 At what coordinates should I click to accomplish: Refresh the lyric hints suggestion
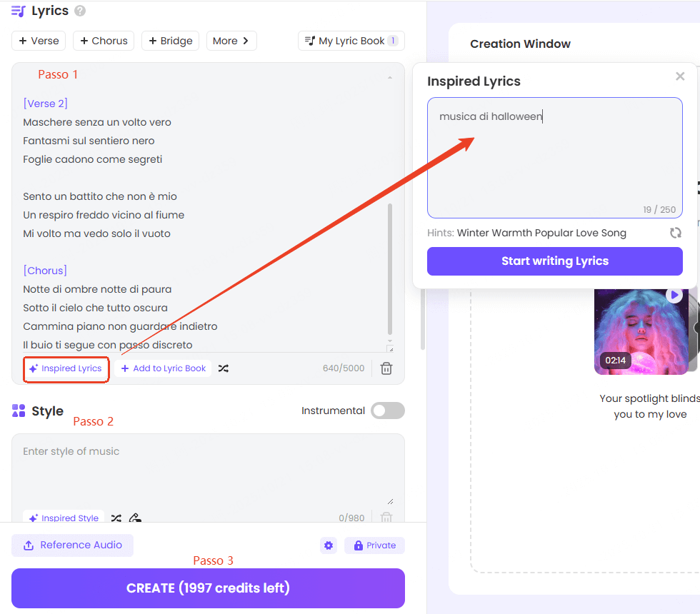[675, 233]
